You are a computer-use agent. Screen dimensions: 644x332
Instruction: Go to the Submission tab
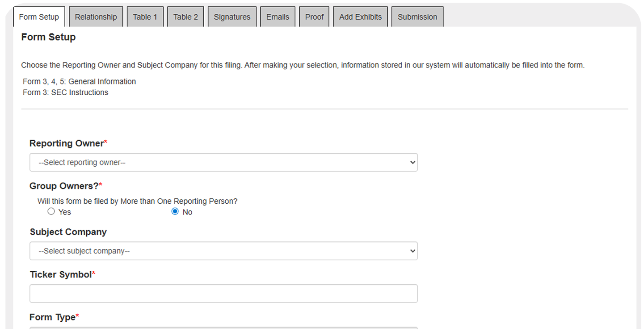tap(417, 17)
